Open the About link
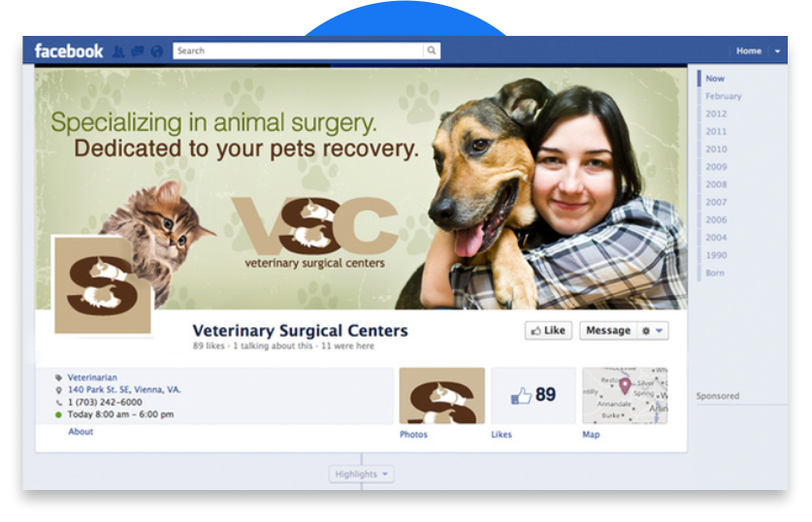This screenshot has height=522, width=812. 81,432
